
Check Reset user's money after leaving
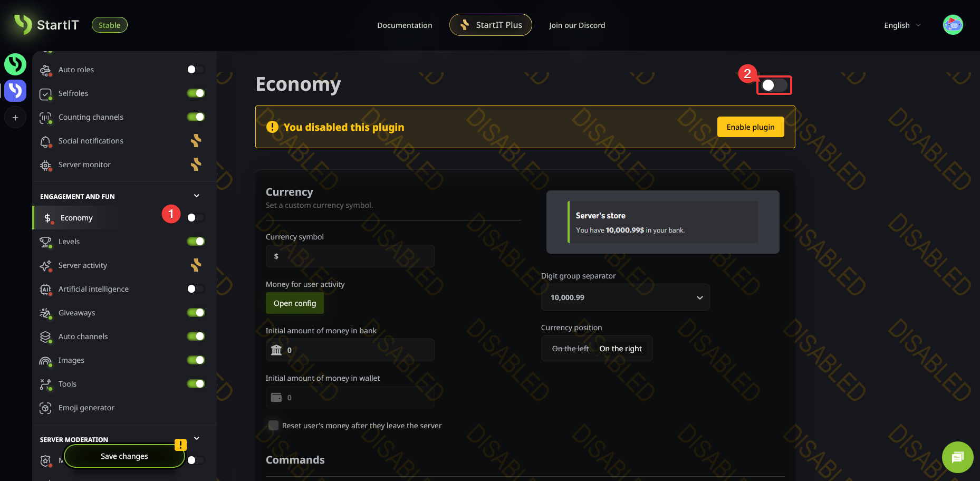[273, 426]
